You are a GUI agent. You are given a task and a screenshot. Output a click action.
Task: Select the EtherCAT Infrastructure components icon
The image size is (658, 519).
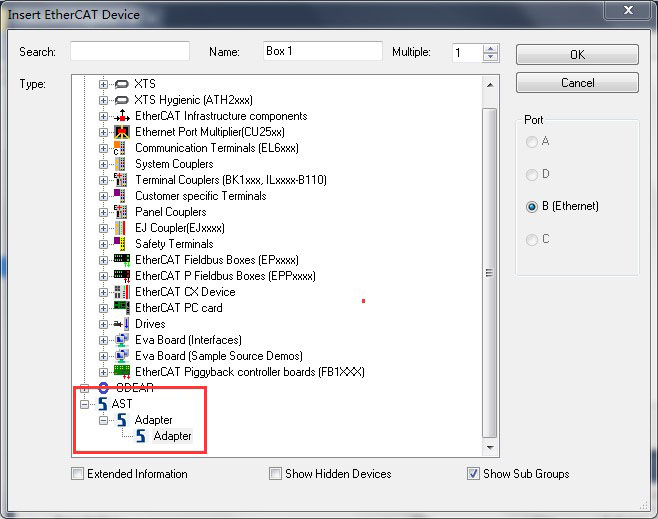(122, 116)
